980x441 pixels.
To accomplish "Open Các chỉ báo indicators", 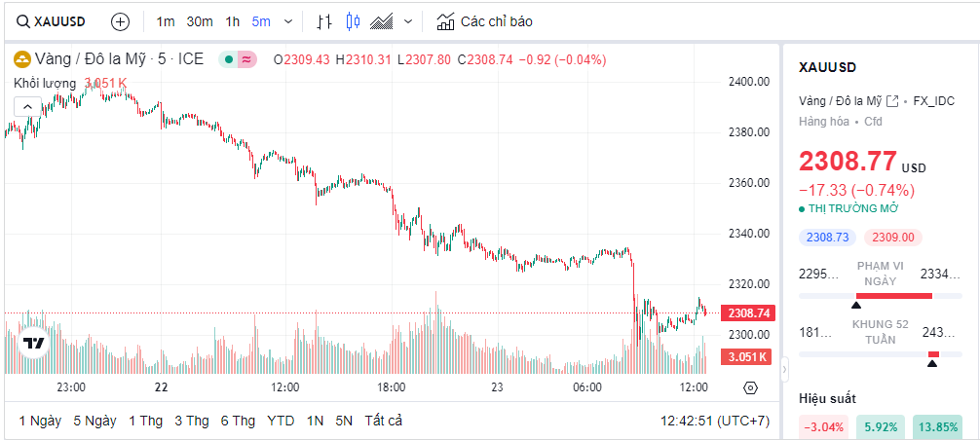I will (484, 21).
